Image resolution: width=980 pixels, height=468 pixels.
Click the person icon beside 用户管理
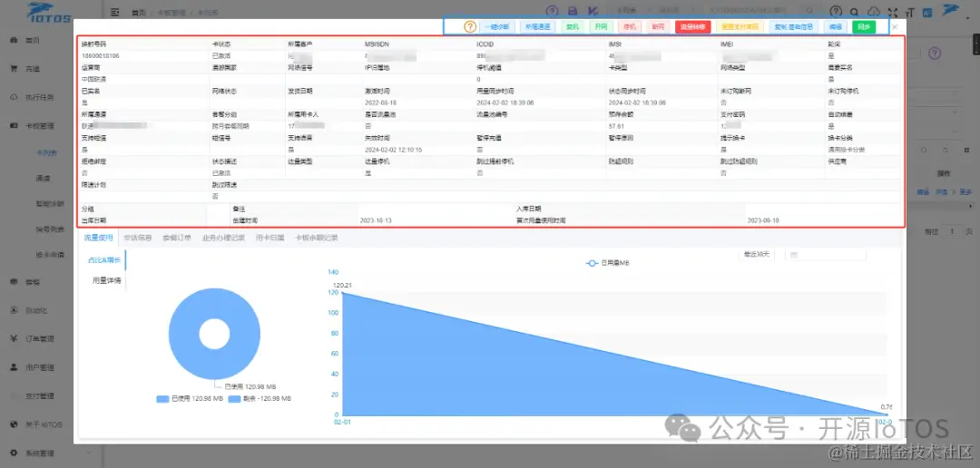pyautogui.click(x=14, y=367)
